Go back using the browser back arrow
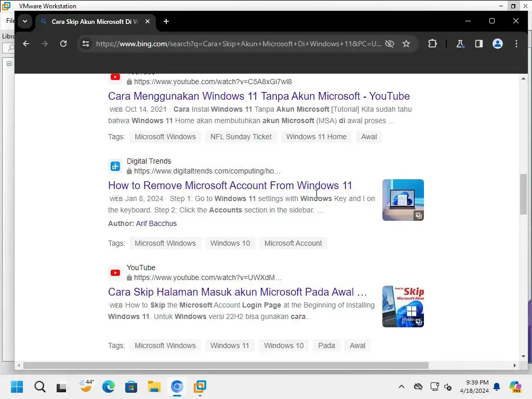The image size is (532, 399). tap(26, 44)
